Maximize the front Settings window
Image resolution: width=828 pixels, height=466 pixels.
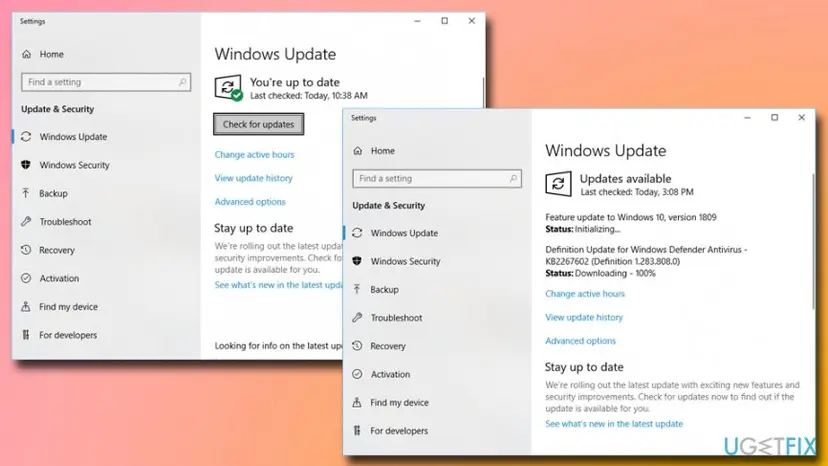774,117
